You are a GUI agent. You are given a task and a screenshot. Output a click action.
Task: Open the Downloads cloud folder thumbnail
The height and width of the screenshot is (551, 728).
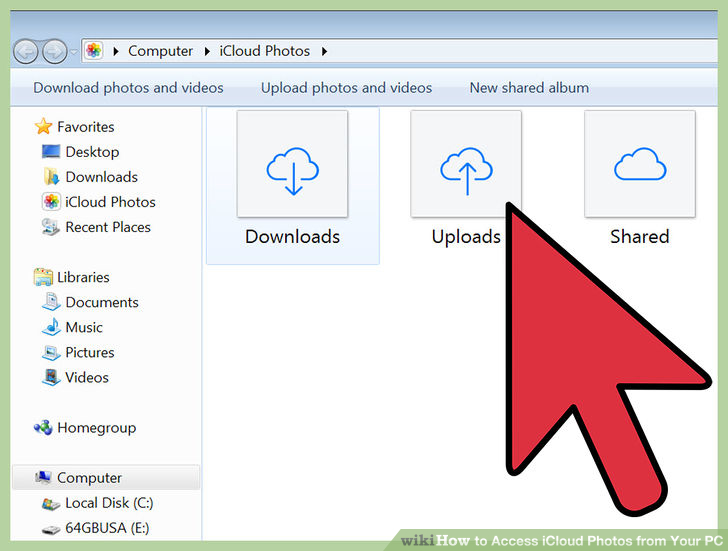292,164
